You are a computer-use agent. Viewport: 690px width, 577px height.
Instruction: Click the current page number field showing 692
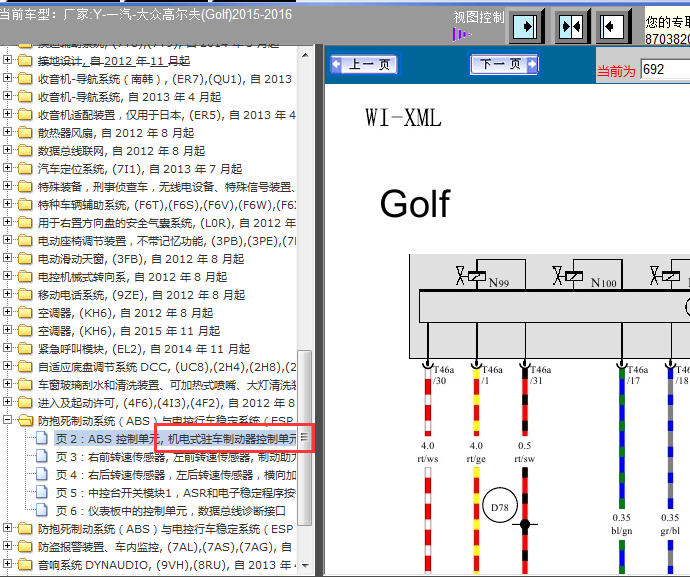pyautogui.click(x=665, y=70)
